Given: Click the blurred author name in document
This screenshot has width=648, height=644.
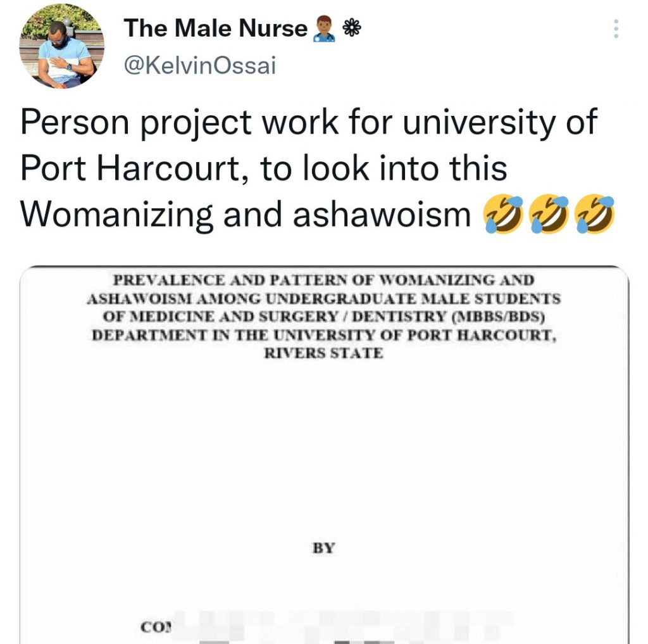Looking at the screenshot, I should (x=342, y=624).
